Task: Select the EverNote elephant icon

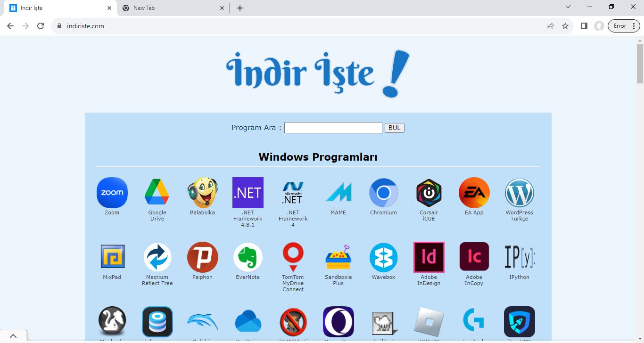Action: [248, 257]
